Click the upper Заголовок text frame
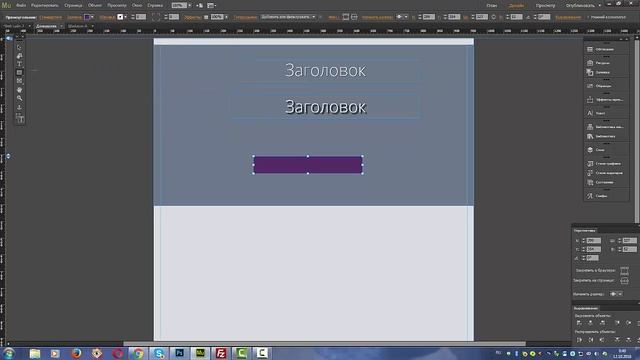 click(325, 71)
